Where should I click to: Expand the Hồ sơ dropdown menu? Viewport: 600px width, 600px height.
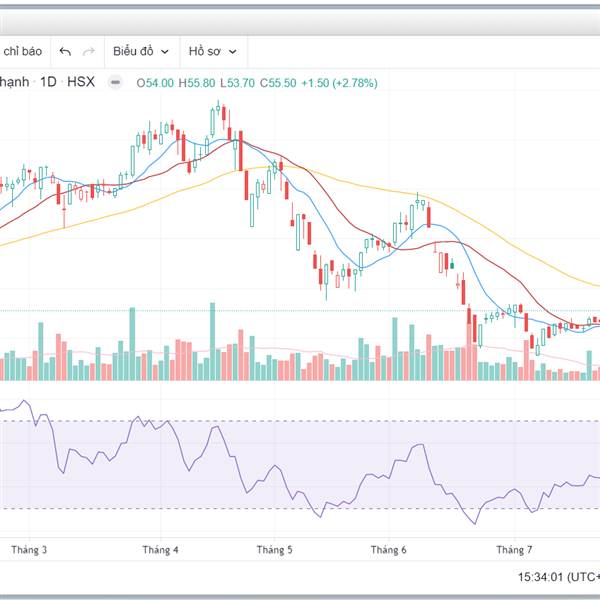[x=212, y=51]
